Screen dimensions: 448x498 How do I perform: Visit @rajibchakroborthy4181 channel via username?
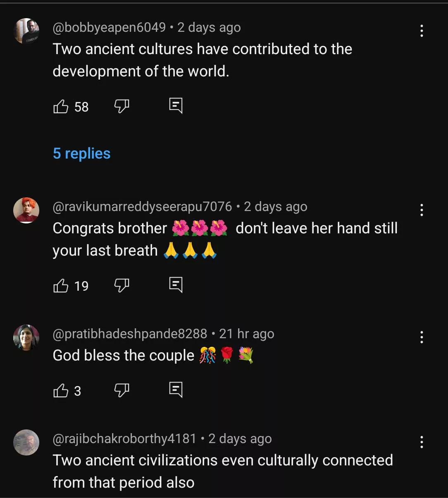point(124,439)
